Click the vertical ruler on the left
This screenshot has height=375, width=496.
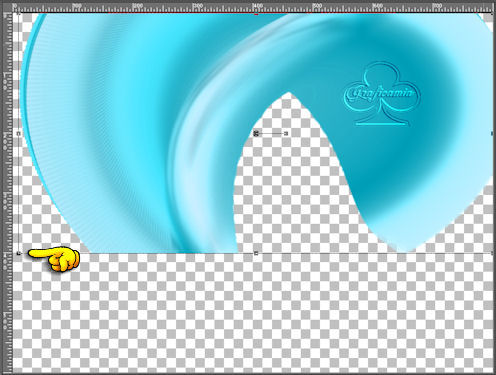click(x=6, y=193)
